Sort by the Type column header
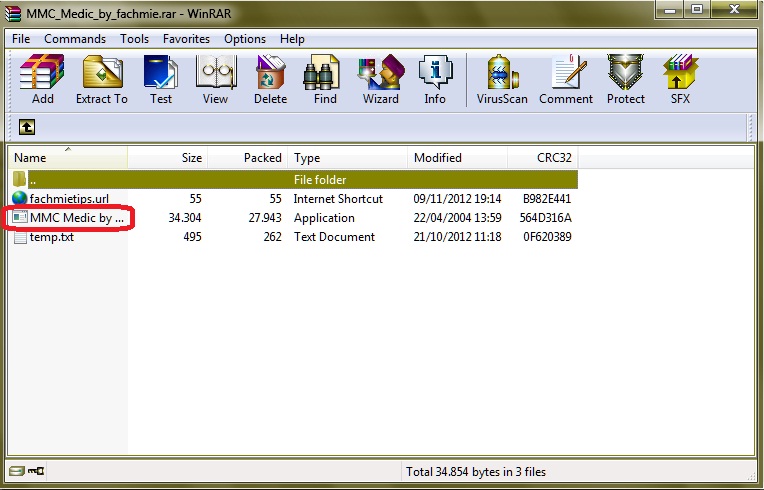This screenshot has width=764, height=490. point(347,158)
